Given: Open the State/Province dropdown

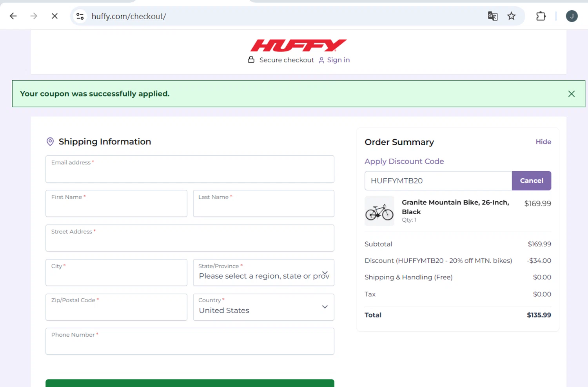Looking at the screenshot, I should [263, 272].
